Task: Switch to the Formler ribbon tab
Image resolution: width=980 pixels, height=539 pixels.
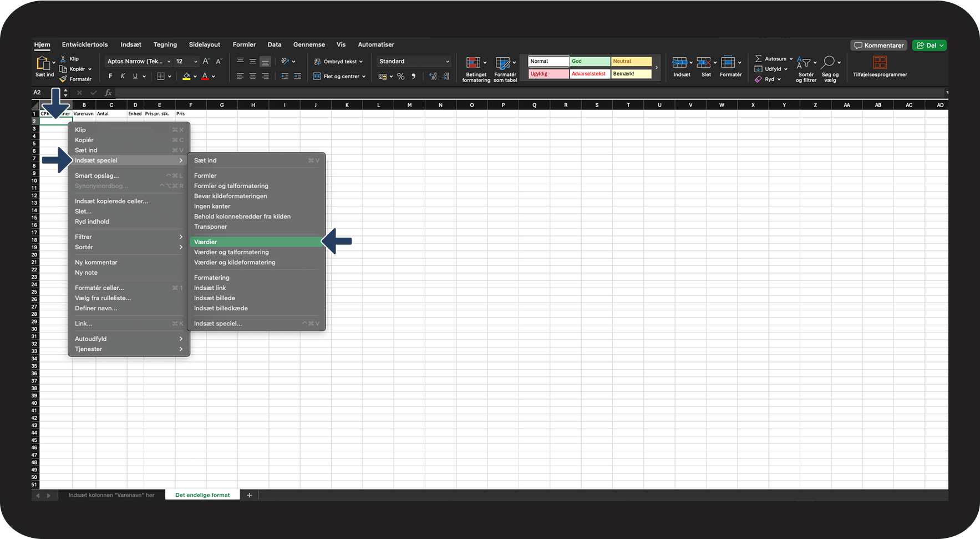Action: pos(244,45)
